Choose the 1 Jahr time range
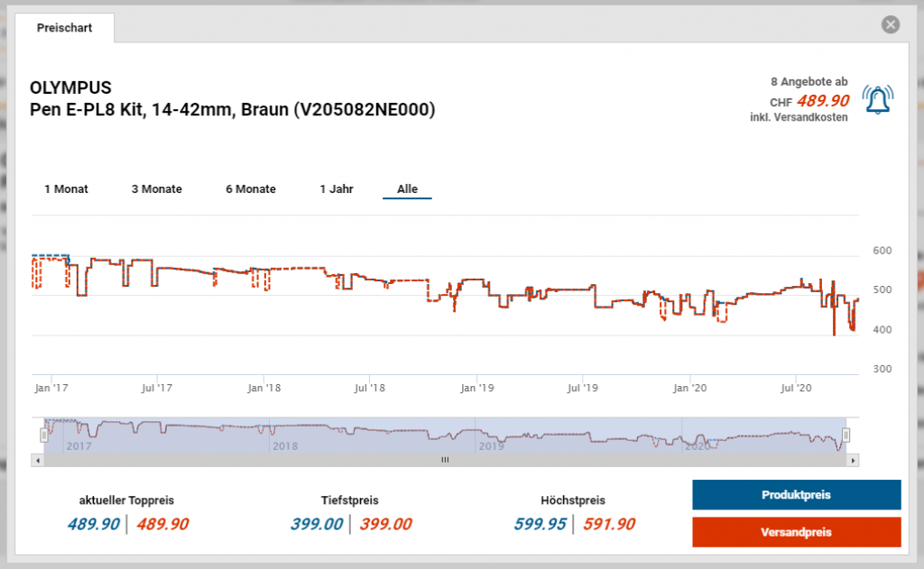 click(x=337, y=189)
